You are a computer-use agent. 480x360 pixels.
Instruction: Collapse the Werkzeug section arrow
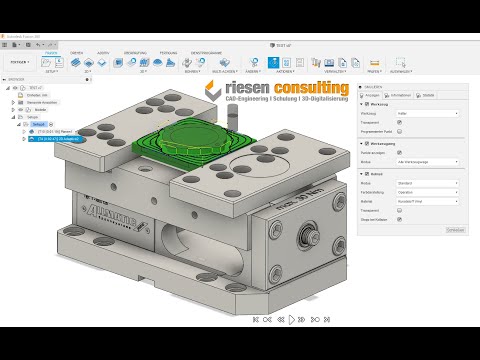[x=361, y=104]
